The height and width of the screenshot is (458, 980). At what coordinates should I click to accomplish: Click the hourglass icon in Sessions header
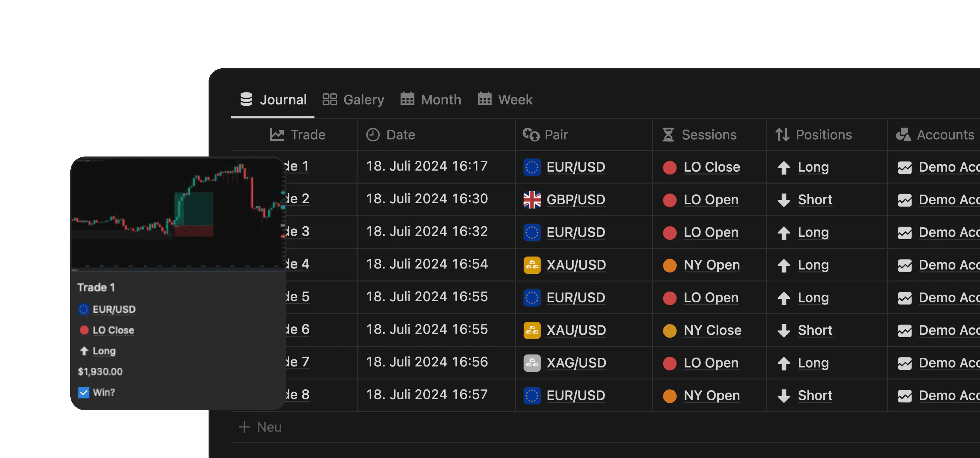669,135
